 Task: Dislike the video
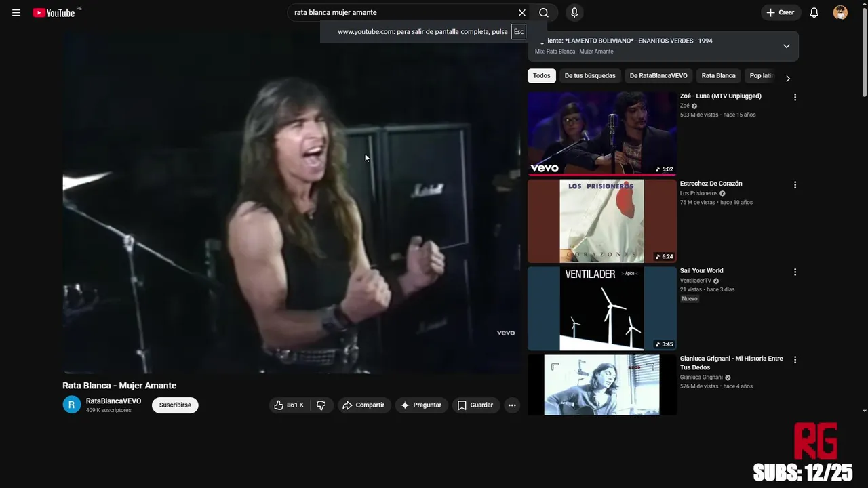[321, 405]
